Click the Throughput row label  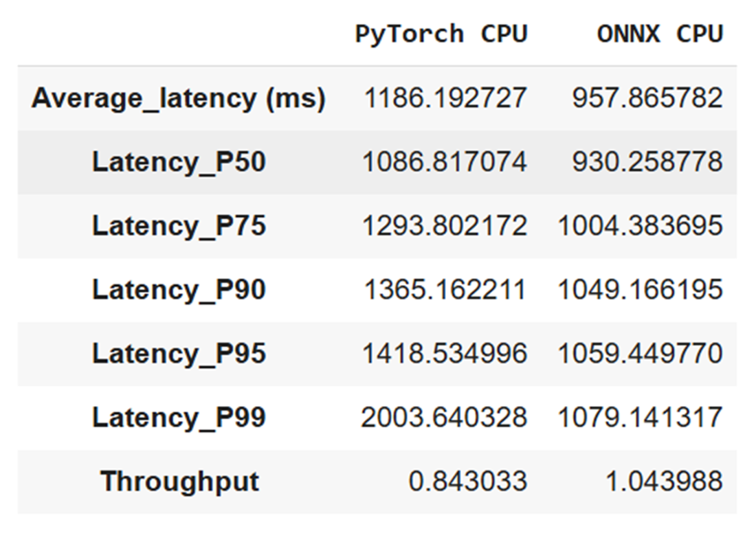point(180,482)
